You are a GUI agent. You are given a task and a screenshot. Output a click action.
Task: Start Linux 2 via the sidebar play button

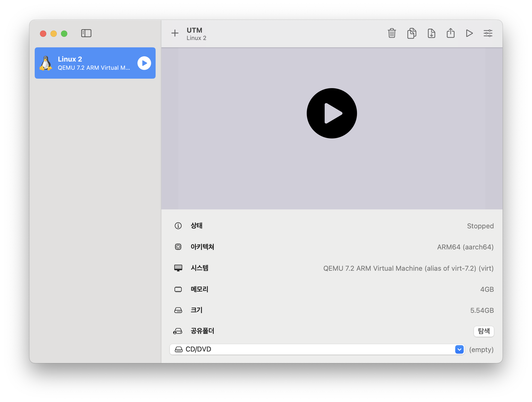144,63
